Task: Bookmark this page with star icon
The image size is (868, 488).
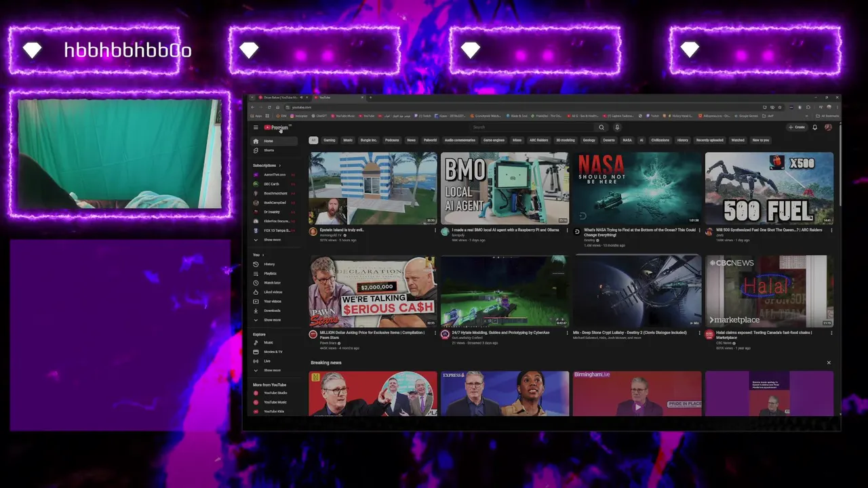Action: point(780,107)
